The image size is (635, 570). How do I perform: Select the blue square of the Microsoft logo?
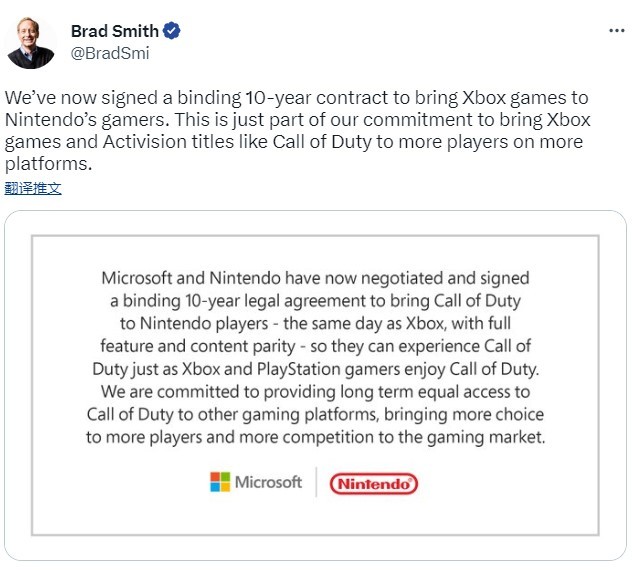215,487
